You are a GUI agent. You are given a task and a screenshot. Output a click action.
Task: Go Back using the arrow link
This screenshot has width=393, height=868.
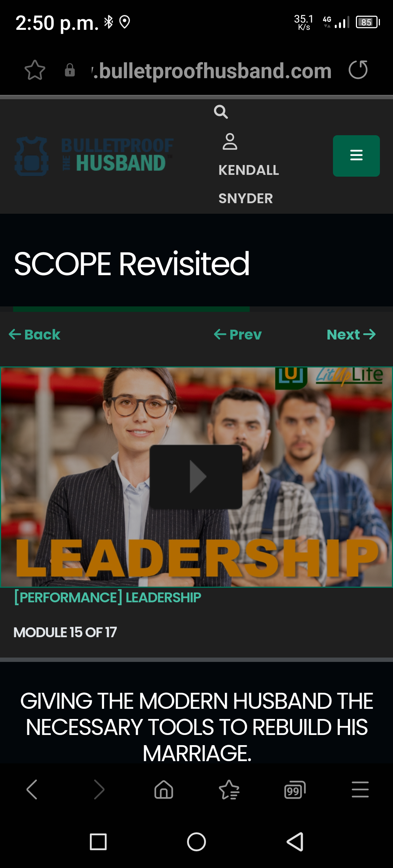(x=35, y=334)
